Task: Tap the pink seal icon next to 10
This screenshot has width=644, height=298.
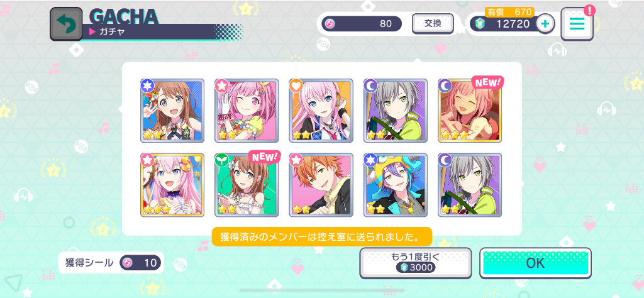Action: (x=128, y=263)
